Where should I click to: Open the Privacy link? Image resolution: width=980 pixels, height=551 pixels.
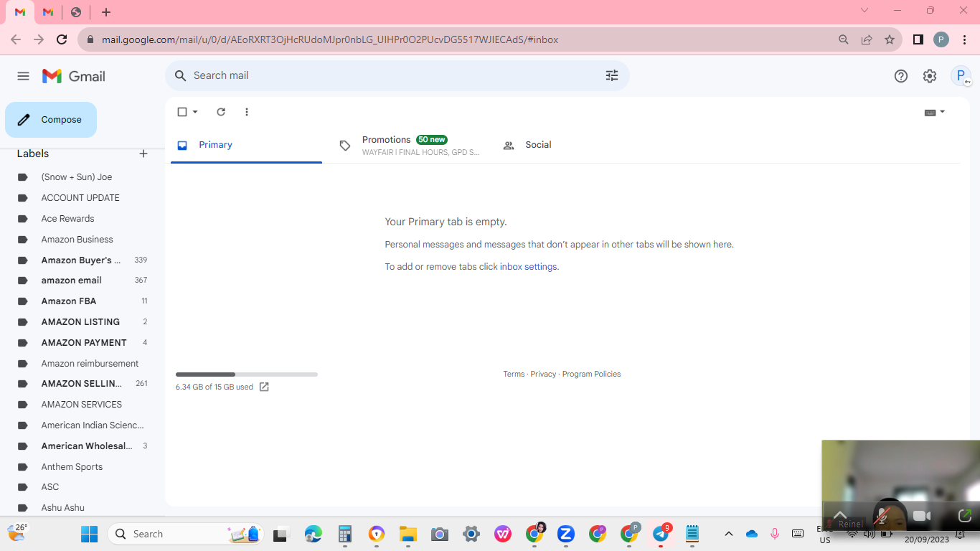point(543,374)
